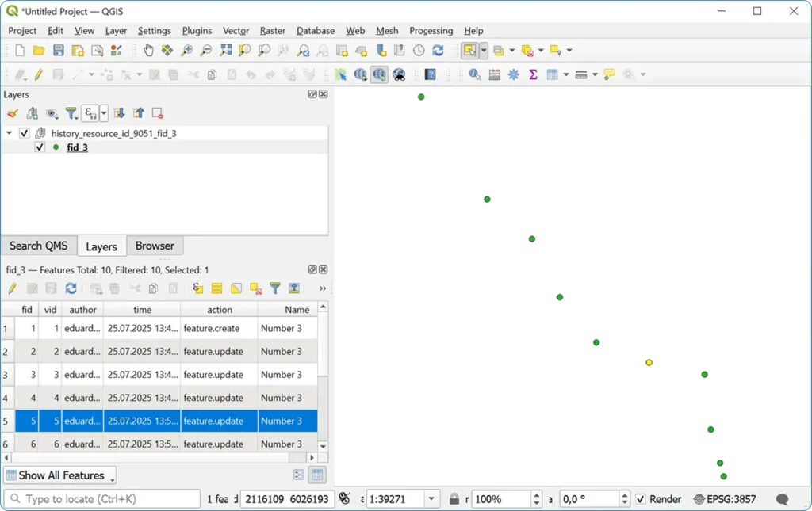This screenshot has height=511, width=812.
Task: Collapse the history_resource_id_9051_fid_3 tree item
Action: 9,132
